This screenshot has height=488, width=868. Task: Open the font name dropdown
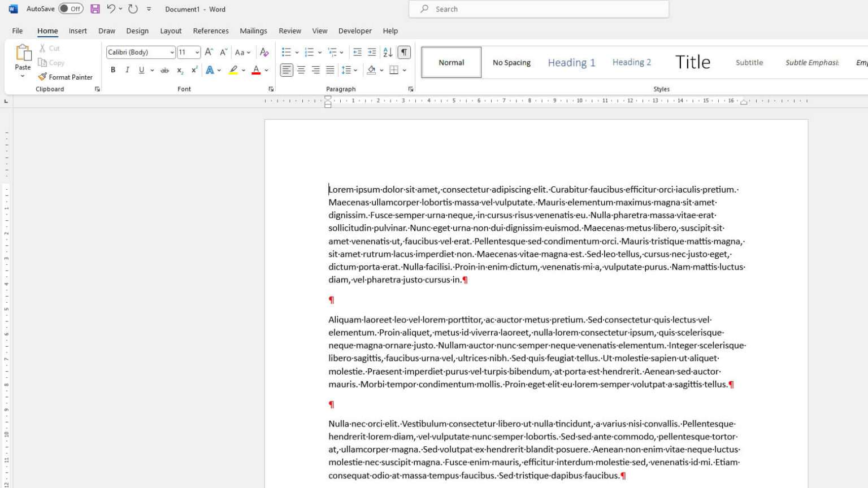point(172,52)
